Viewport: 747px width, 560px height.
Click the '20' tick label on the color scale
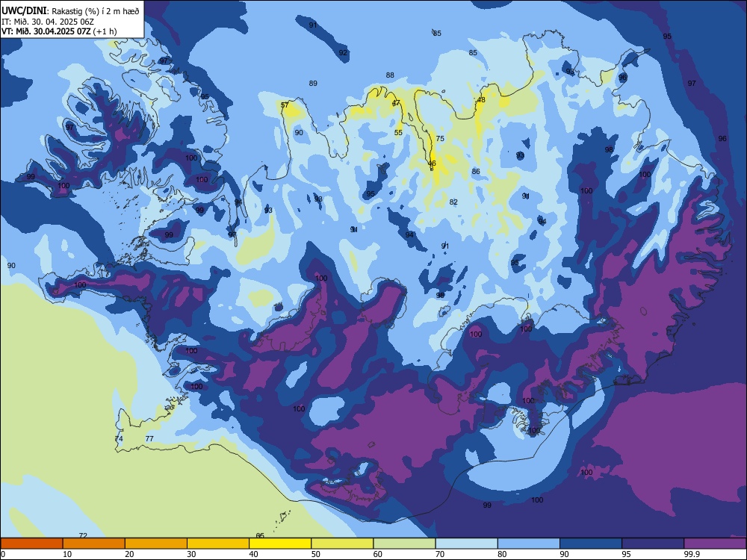(129, 554)
